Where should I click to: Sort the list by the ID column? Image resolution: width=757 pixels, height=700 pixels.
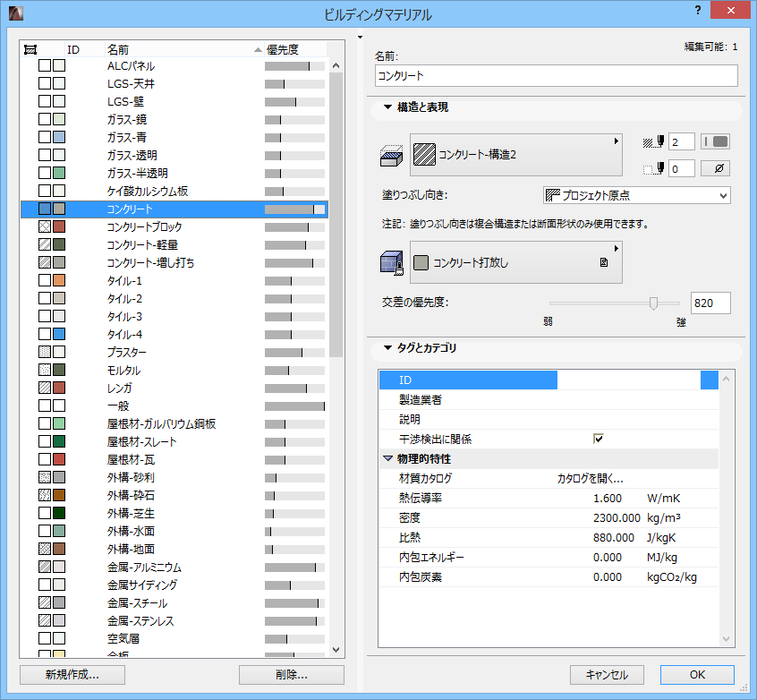click(x=85, y=49)
